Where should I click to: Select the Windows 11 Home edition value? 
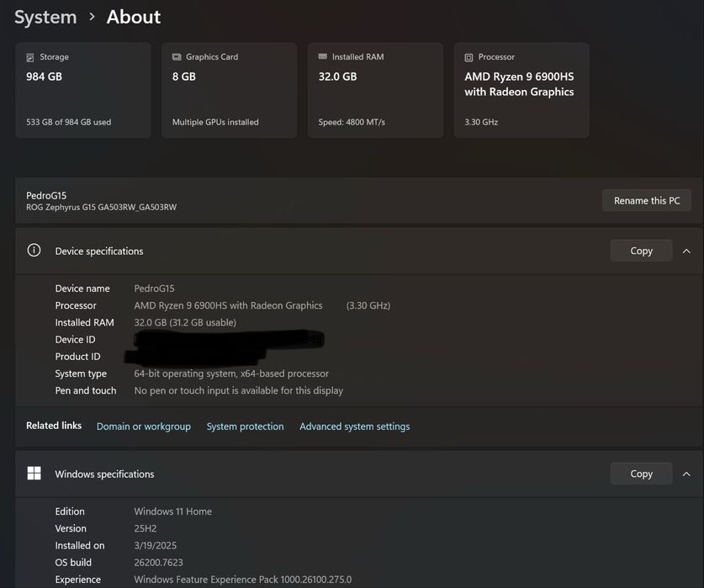(x=173, y=511)
